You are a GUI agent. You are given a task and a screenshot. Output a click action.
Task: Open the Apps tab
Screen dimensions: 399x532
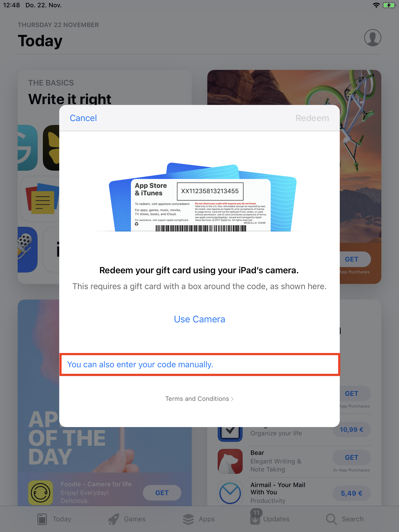tap(199, 519)
